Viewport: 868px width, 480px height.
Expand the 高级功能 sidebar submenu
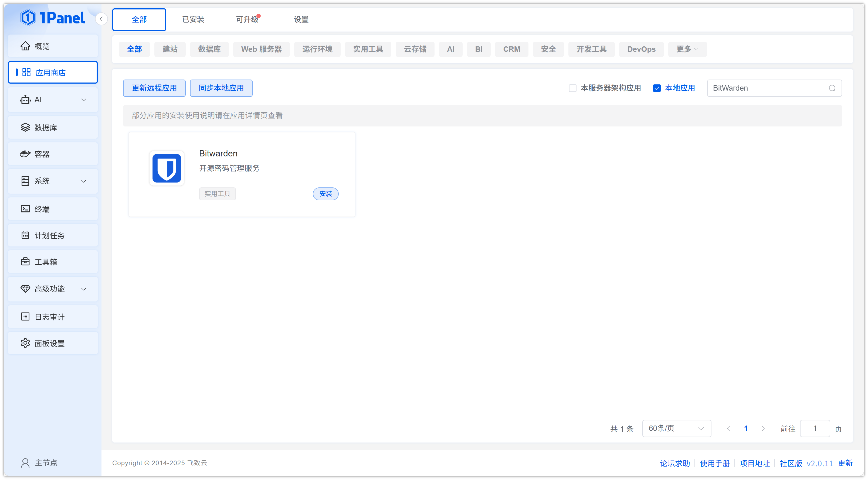click(84, 289)
